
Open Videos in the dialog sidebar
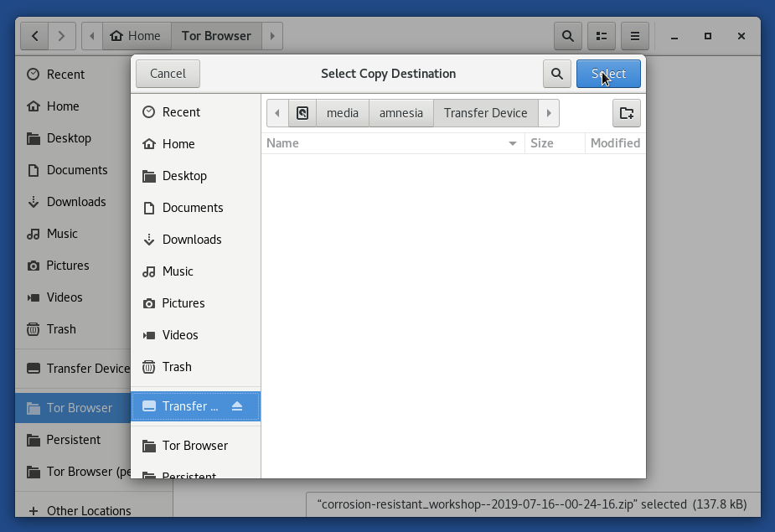[196, 335]
